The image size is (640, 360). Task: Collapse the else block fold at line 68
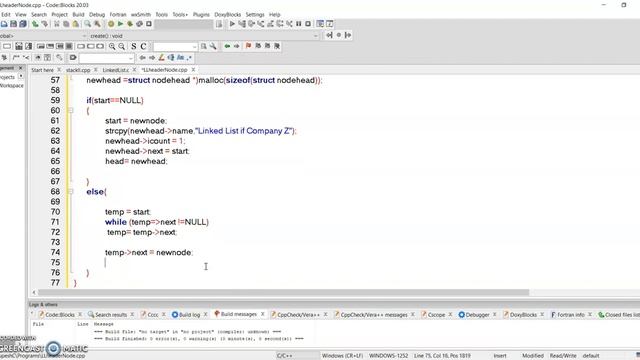(71, 191)
